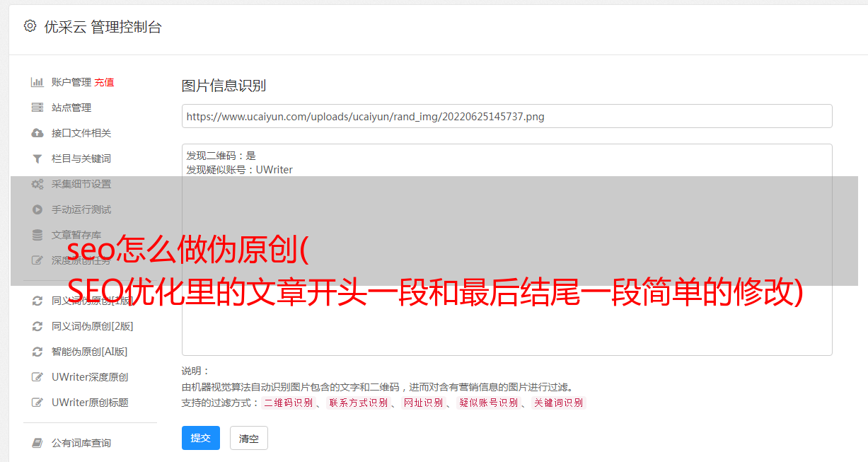Click the 清空 button
Image resolution: width=868 pixels, height=462 pixels.
click(x=249, y=438)
